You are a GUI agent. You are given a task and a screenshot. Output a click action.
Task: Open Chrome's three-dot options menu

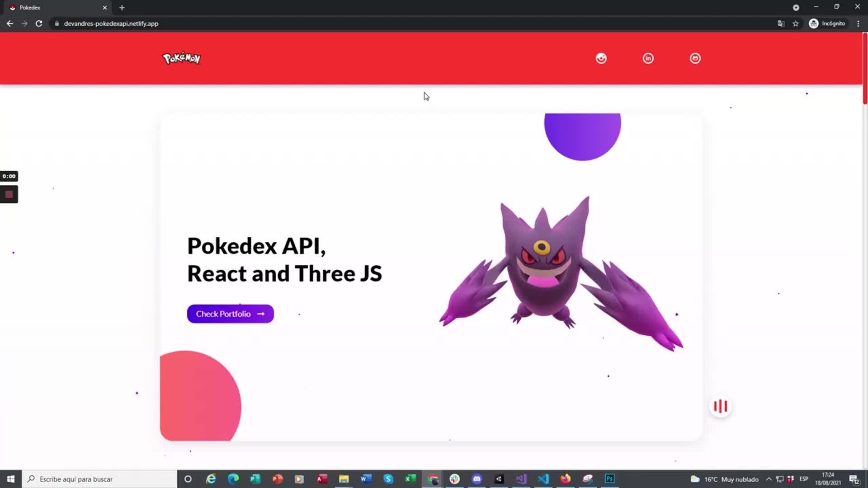[858, 23]
